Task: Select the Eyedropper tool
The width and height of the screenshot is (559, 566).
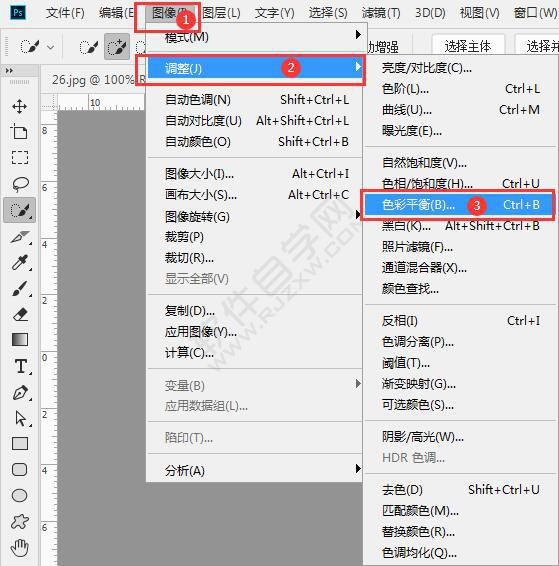Action: 20,263
